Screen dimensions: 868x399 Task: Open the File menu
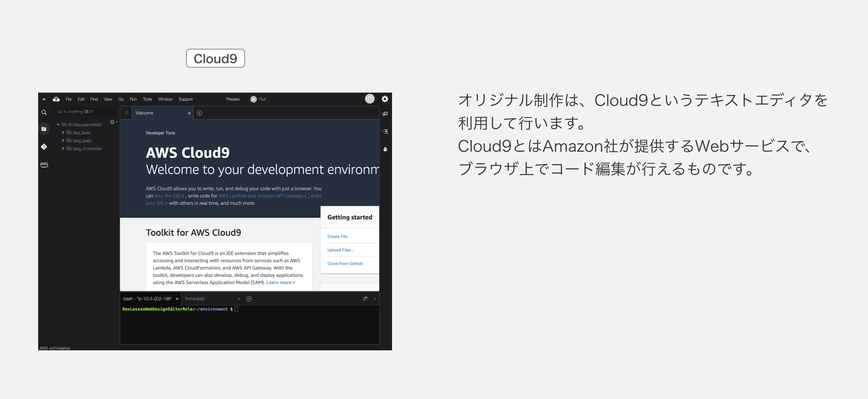(69, 99)
